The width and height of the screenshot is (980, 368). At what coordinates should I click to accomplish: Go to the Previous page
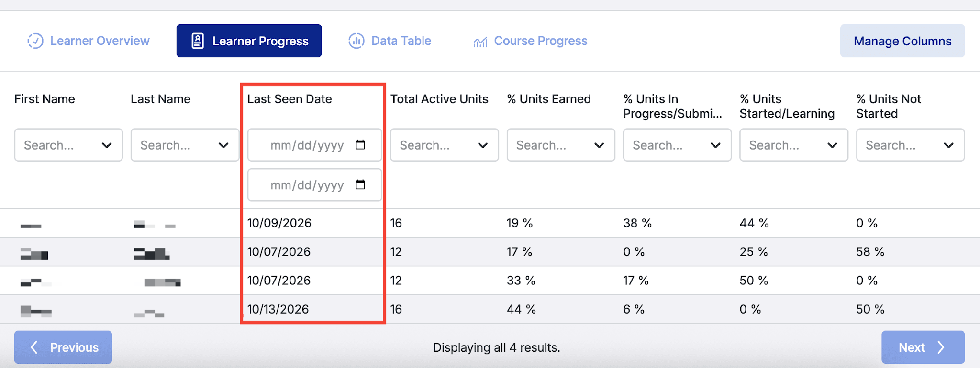click(63, 347)
